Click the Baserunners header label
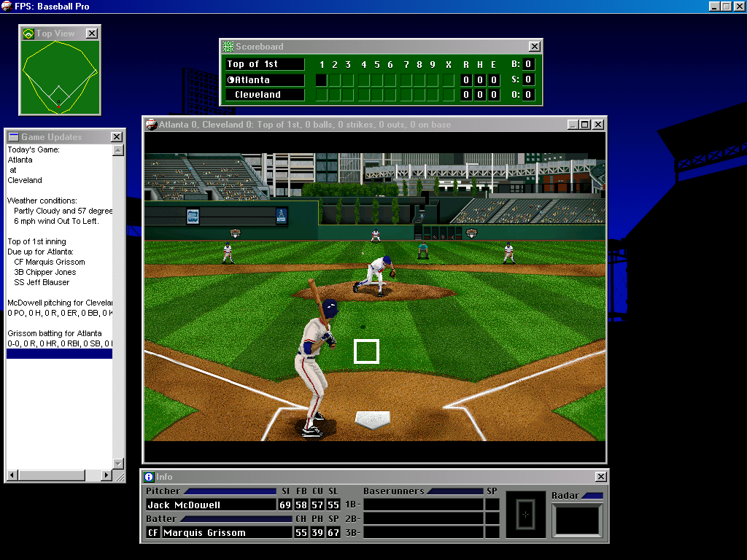747x560 pixels. 393,491
